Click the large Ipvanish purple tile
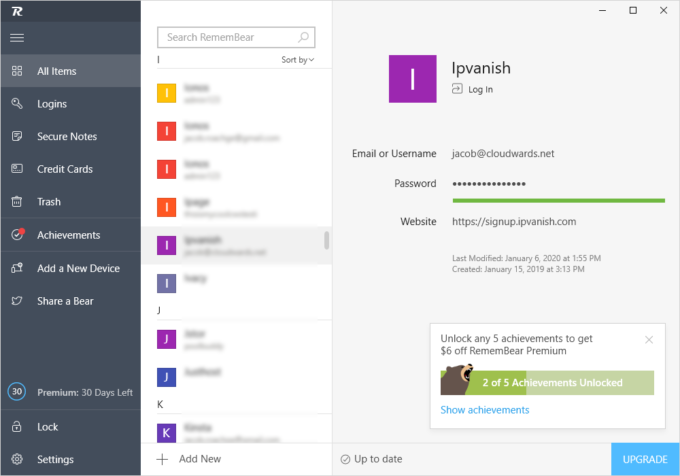 (412, 79)
